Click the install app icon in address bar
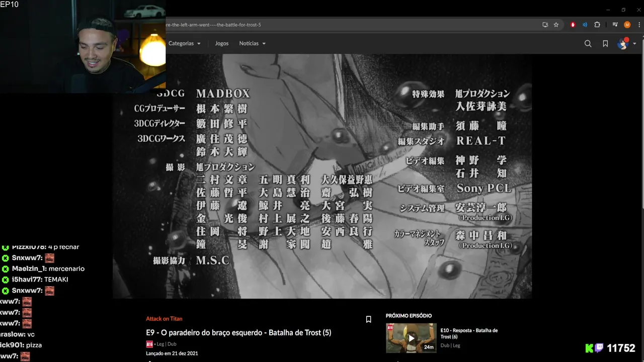644x362 pixels. coord(545,25)
